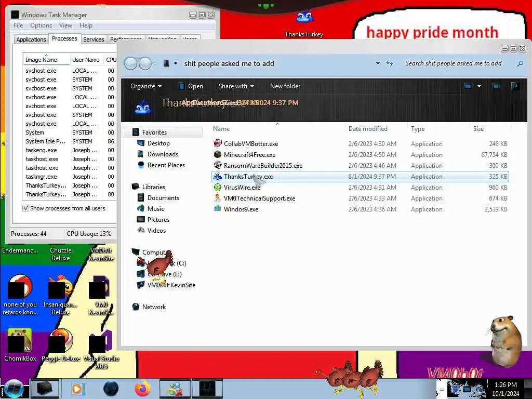Open the Organize dropdown menu
The height and width of the screenshot is (399, 532).
[x=146, y=86]
